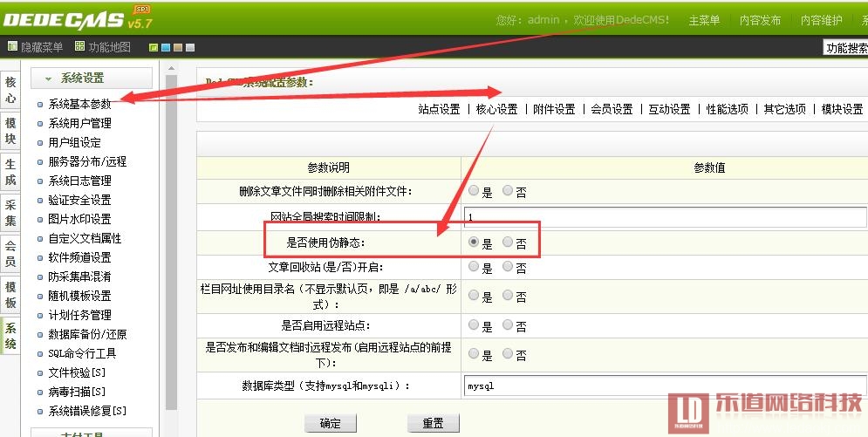Click 会员设置 parameter tab

point(612,110)
